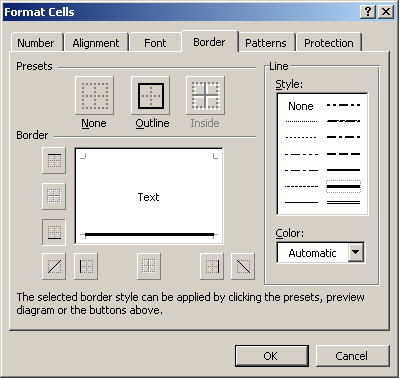Select the medium dash-dot-dot line style
This screenshot has height=378, width=399.
[x=343, y=105]
